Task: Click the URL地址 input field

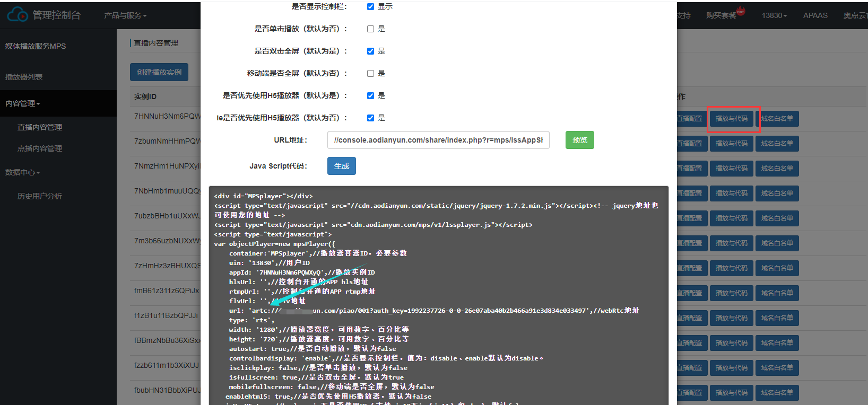Action: click(x=438, y=140)
